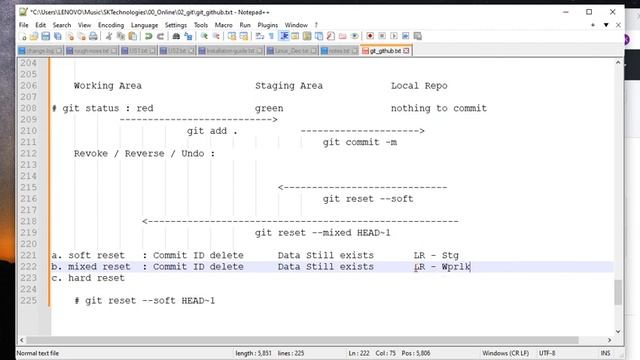Open the Edit menu
Viewport: 640px width, 360px height.
(40, 25)
